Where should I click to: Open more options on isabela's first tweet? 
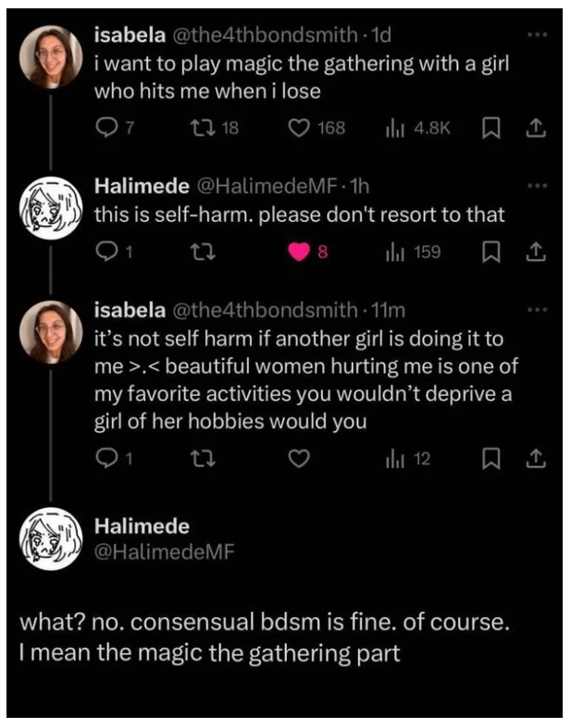click(x=538, y=34)
